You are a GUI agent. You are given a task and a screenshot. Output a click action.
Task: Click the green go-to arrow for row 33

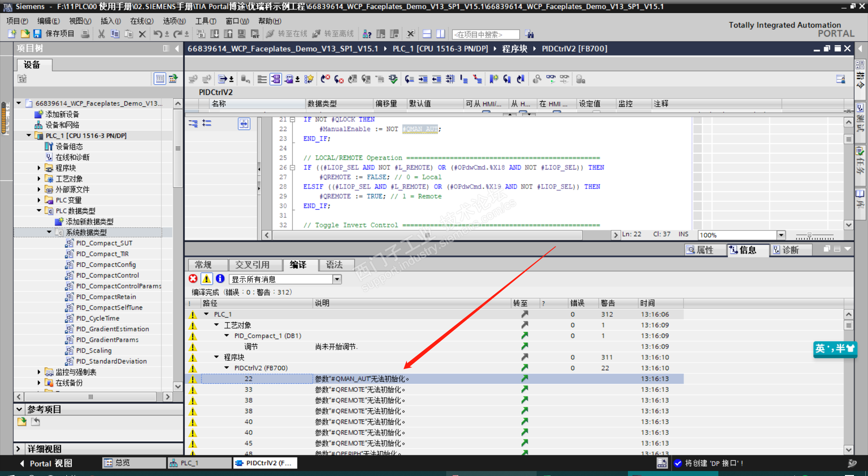(x=524, y=389)
